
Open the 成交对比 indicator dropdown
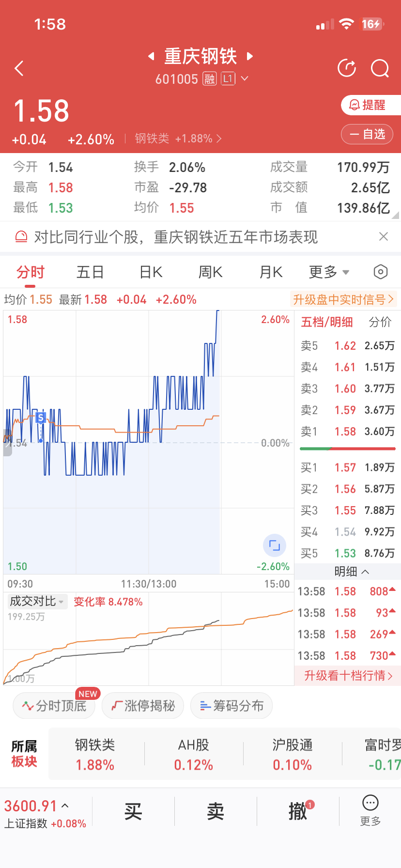(x=37, y=602)
